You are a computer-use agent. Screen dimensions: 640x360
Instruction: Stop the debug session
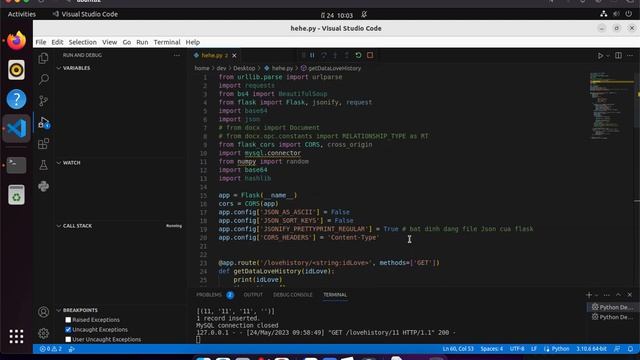[370, 55]
